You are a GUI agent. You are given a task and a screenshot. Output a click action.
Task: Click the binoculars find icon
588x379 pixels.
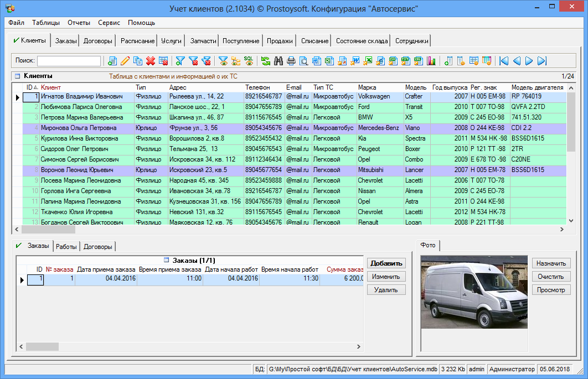point(278,61)
